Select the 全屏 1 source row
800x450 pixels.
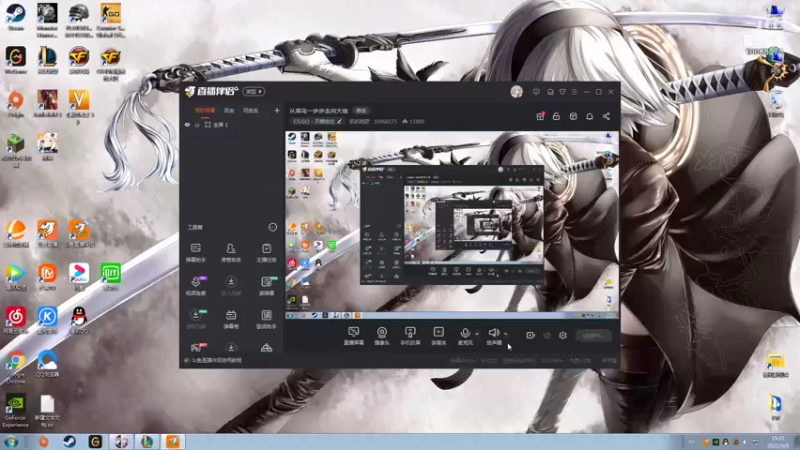coord(231,125)
